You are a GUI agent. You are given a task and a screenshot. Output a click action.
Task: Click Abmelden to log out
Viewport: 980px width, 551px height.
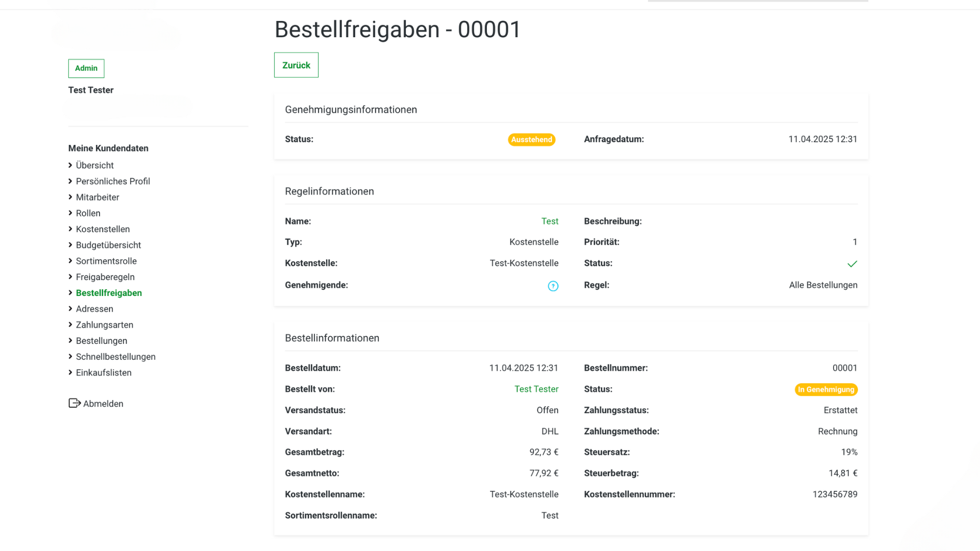(x=103, y=404)
